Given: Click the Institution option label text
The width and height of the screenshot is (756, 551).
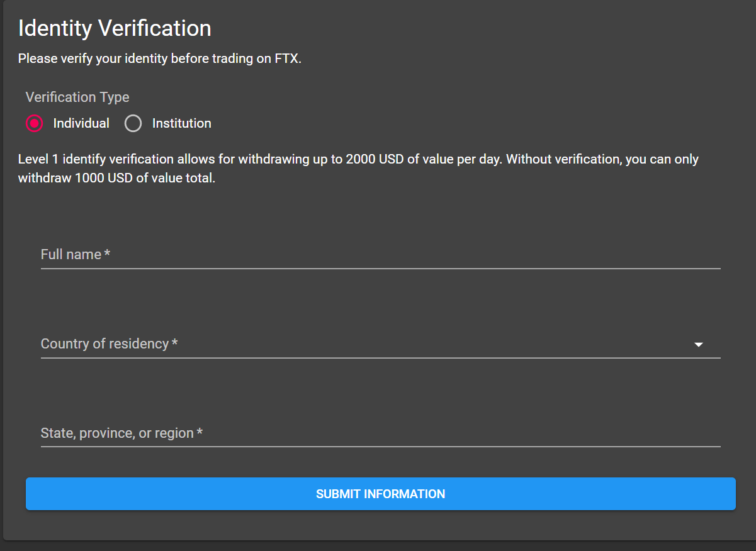Looking at the screenshot, I should click(x=181, y=123).
